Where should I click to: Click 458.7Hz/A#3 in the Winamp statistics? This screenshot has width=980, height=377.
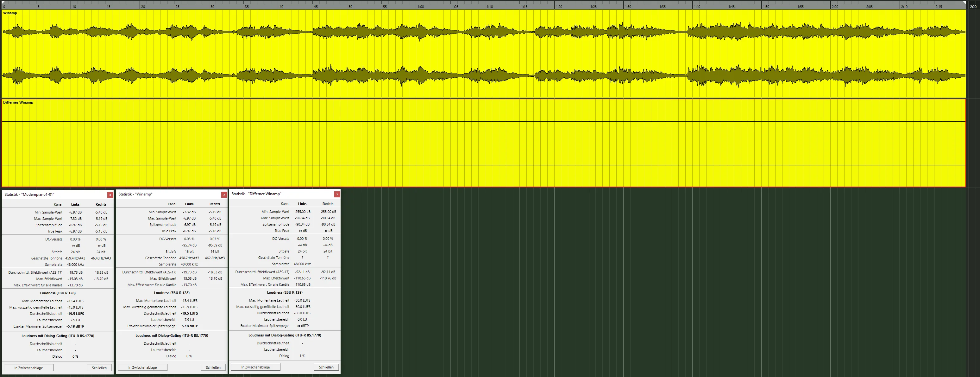[x=189, y=258]
